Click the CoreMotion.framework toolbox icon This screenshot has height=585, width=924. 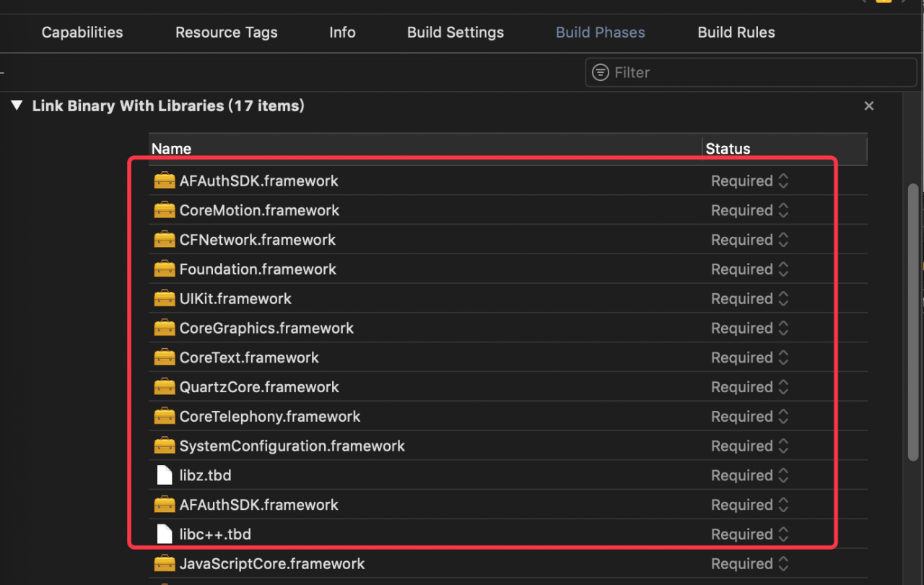(165, 210)
